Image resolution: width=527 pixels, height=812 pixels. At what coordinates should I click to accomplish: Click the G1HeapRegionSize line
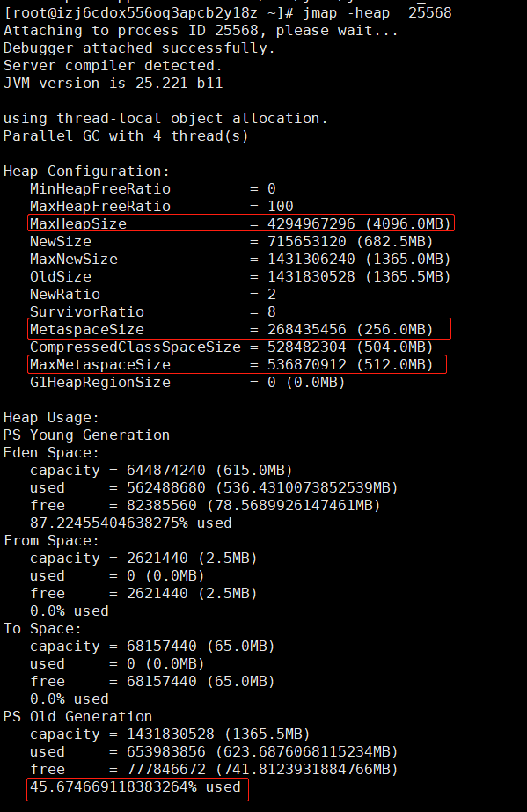[x=187, y=382]
